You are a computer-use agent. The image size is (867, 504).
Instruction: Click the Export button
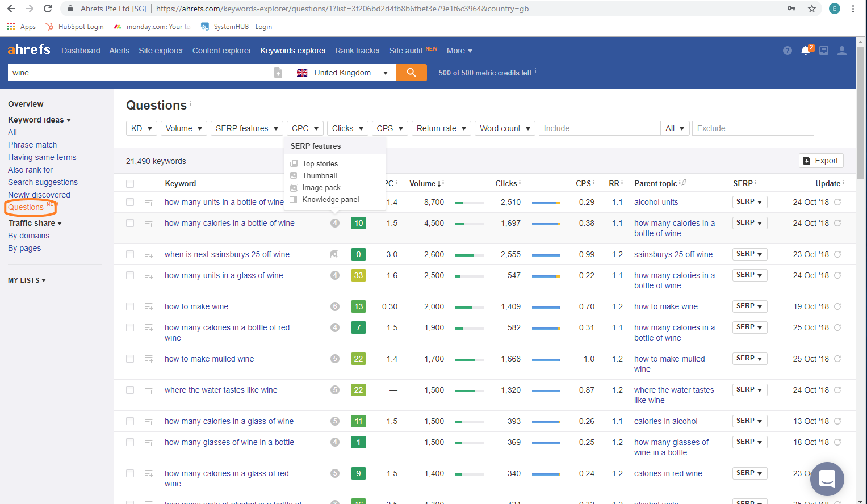pos(821,161)
